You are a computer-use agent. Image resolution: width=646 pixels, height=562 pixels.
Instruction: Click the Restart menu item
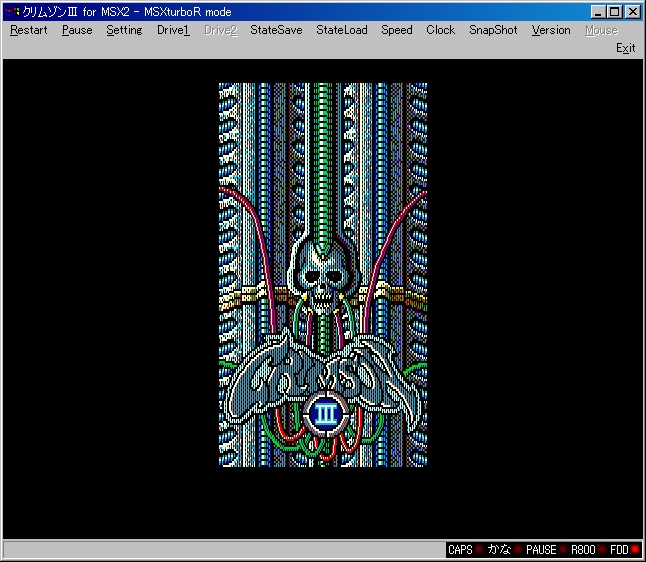[x=28, y=30]
